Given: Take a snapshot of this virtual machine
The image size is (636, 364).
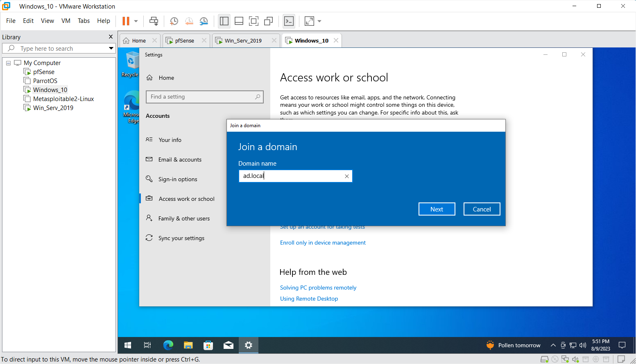Looking at the screenshot, I should click(x=174, y=21).
